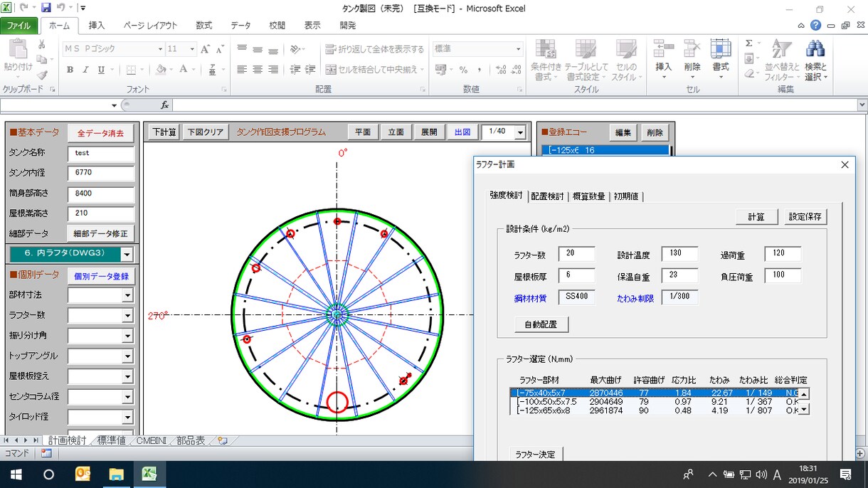Click the fill color paint bucket swatch

click(x=161, y=70)
